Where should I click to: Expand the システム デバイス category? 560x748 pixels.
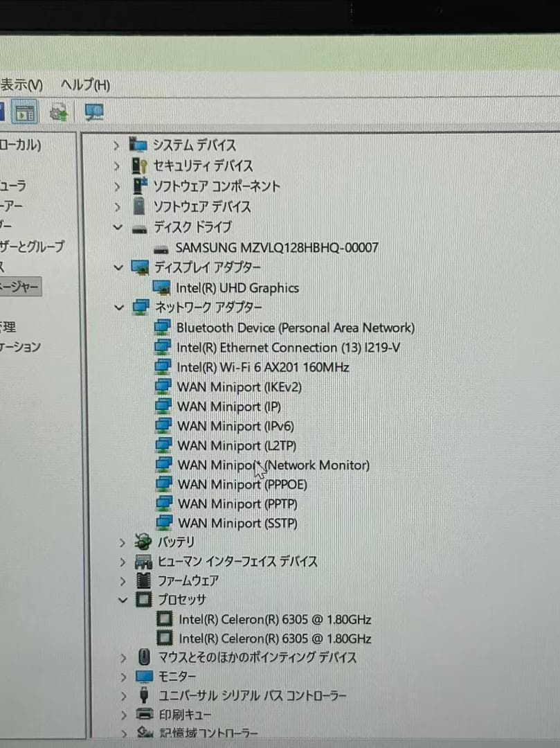pyautogui.click(x=116, y=145)
